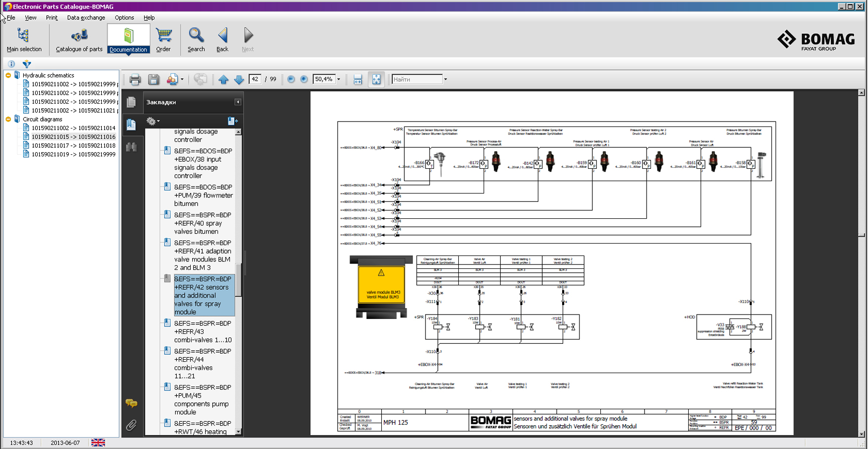Viewport: 868px width, 449px height.
Task: Toggle the fit-width scrolling view mode
Action: coord(358,79)
